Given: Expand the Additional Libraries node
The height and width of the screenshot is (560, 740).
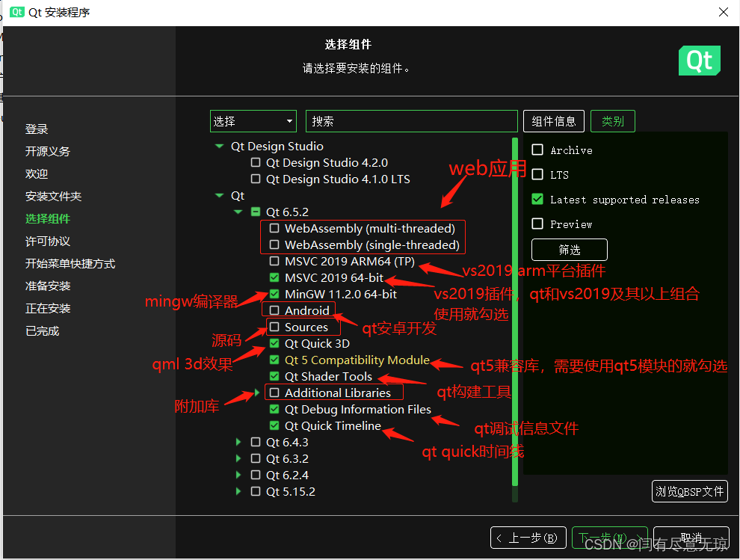Looking at the screenshot, I should pyautogui.click(x=256, y=393).
